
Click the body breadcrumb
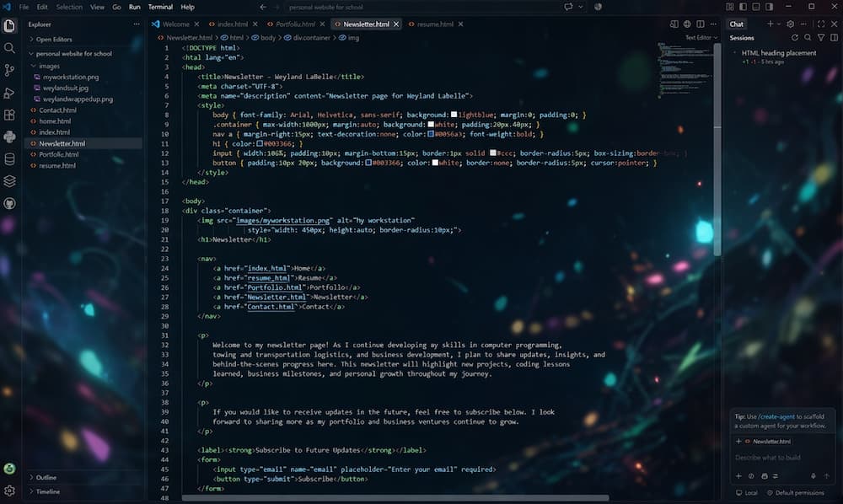268,38
